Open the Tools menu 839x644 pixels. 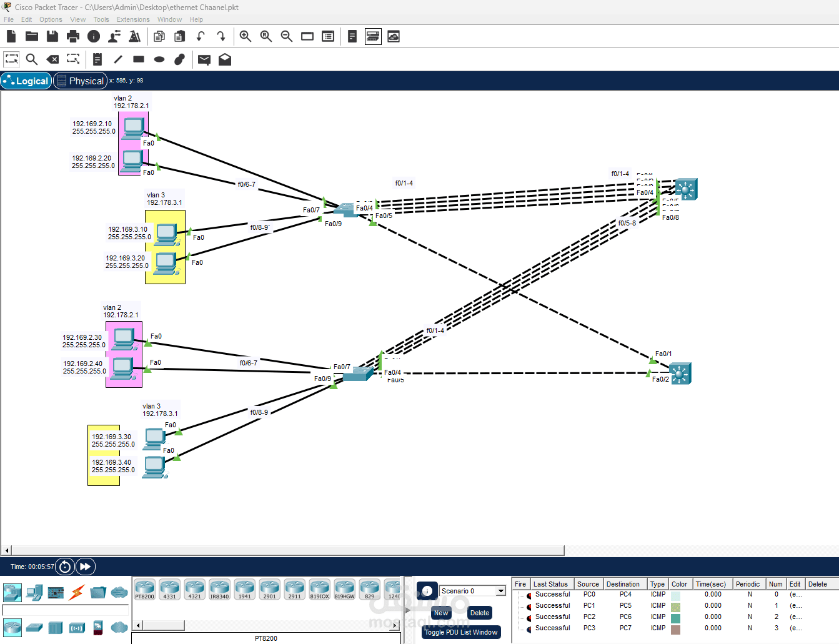101,19
